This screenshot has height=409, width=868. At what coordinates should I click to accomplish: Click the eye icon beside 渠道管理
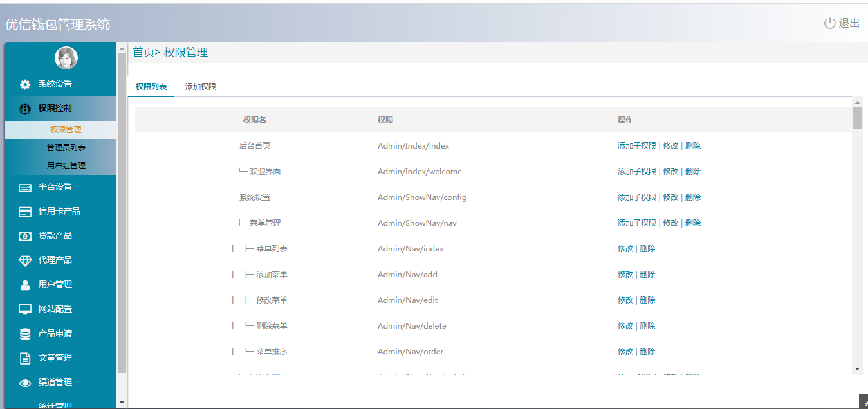25,383
